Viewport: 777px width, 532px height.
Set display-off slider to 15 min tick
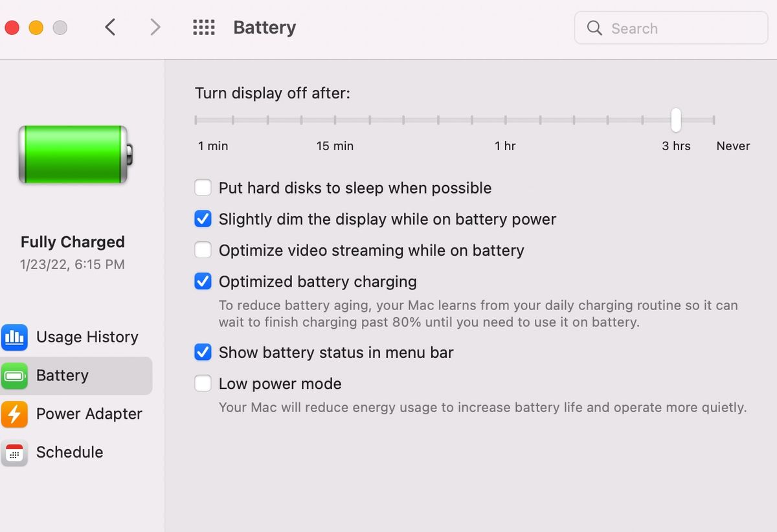[x=335, y=120]
